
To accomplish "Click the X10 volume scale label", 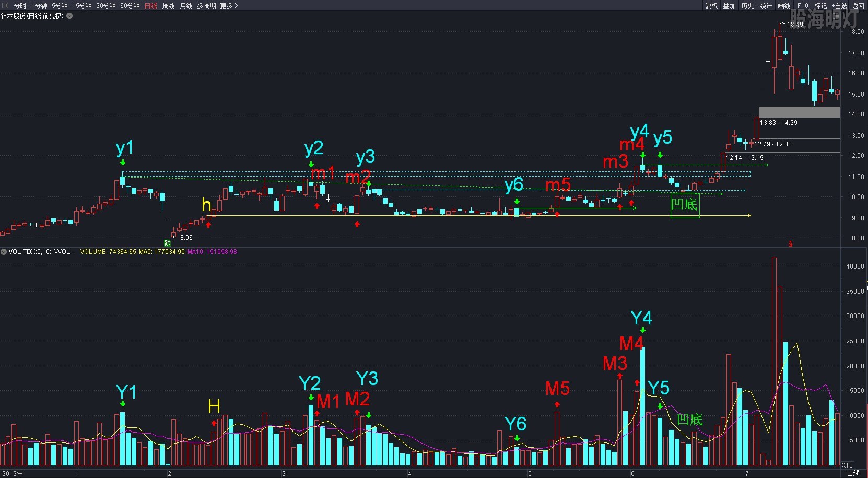I will [x=847, y=465].
